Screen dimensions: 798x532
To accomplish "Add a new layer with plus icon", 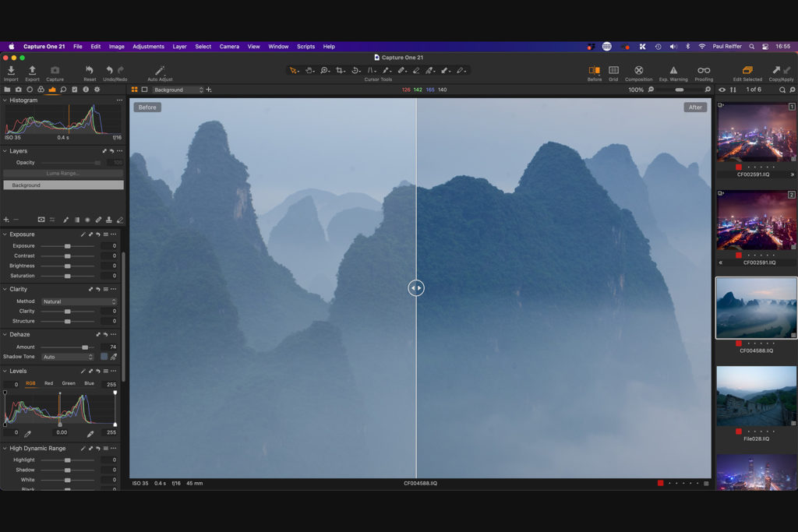I will pos(6,220).
